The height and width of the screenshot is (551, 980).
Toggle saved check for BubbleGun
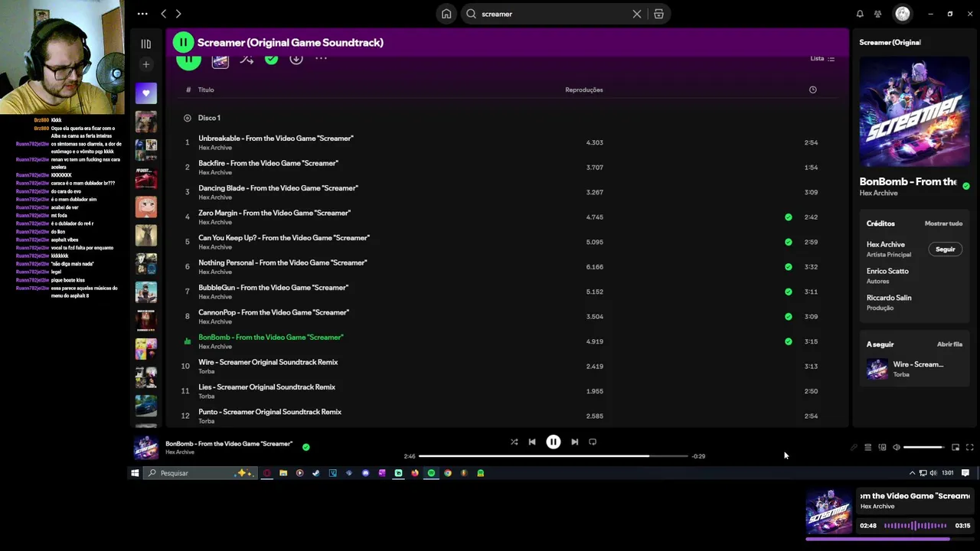click(788, 292)
